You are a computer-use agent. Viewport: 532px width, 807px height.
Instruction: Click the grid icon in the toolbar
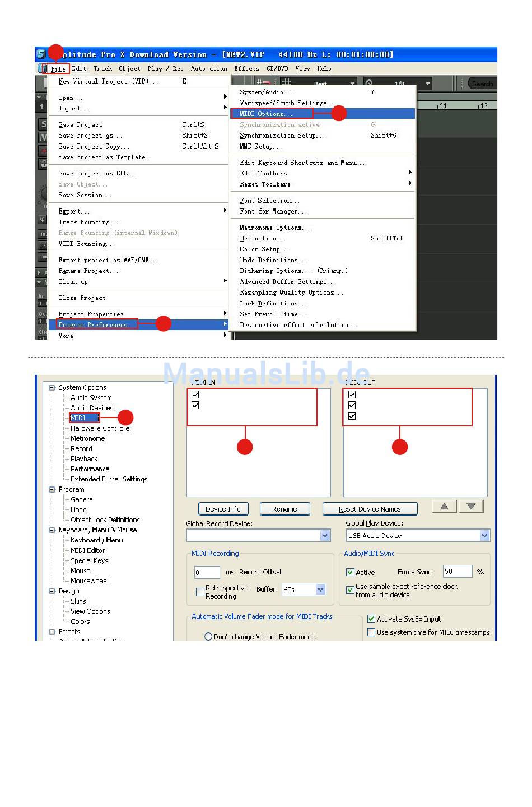[x=286, y=82]
